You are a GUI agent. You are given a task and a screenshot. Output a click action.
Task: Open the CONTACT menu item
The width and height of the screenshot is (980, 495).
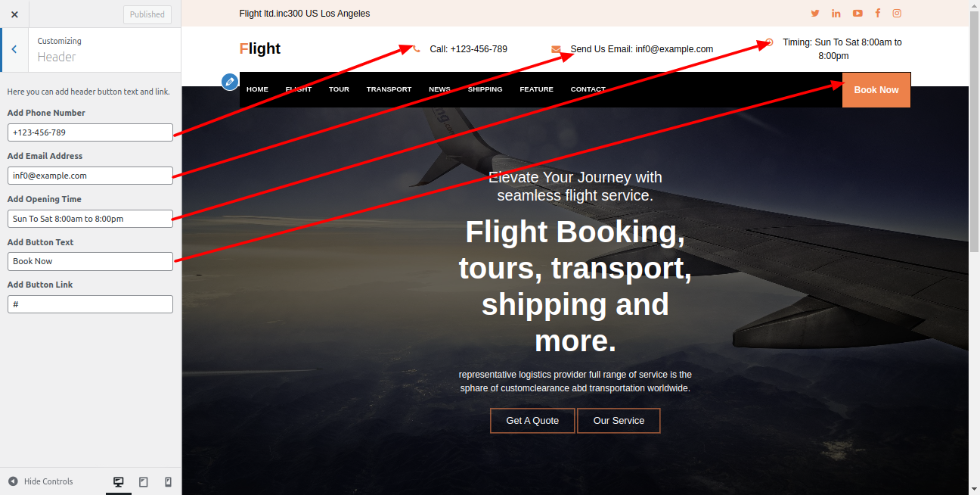pos(588,89)
